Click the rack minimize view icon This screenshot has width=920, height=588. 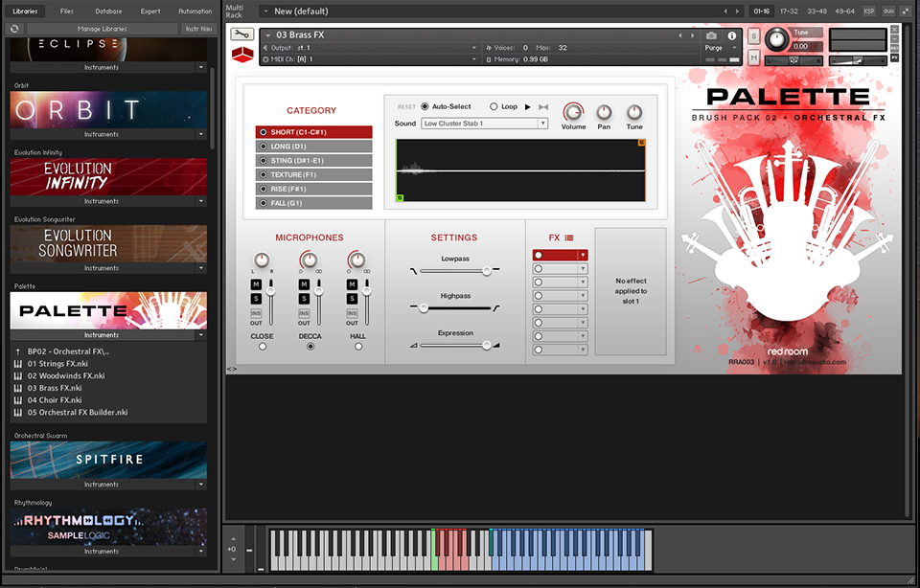pos(906,11)
